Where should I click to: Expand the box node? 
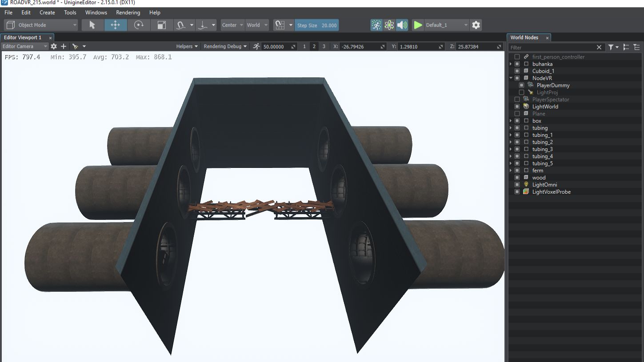coord(511,121)
